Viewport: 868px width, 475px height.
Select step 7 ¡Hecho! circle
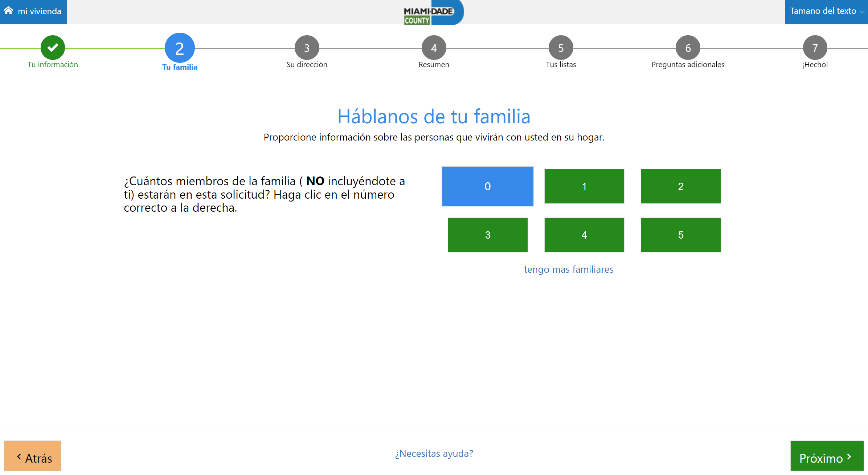[815, 48]
